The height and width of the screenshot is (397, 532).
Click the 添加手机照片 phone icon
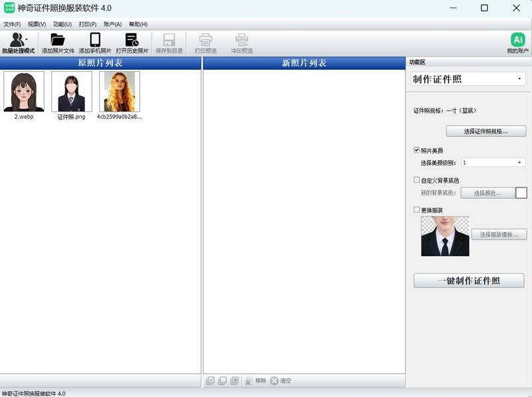tap(95, 43)
